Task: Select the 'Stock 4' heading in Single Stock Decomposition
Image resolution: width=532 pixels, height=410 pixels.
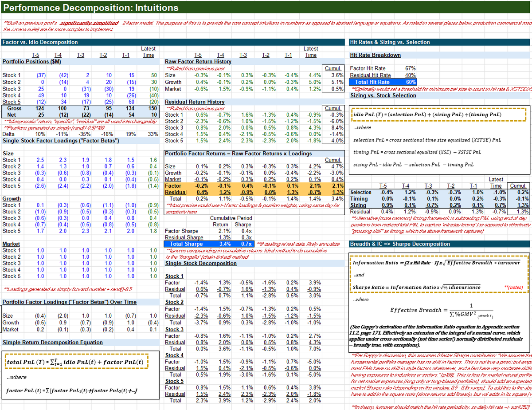Action: (x=174, y=355)
